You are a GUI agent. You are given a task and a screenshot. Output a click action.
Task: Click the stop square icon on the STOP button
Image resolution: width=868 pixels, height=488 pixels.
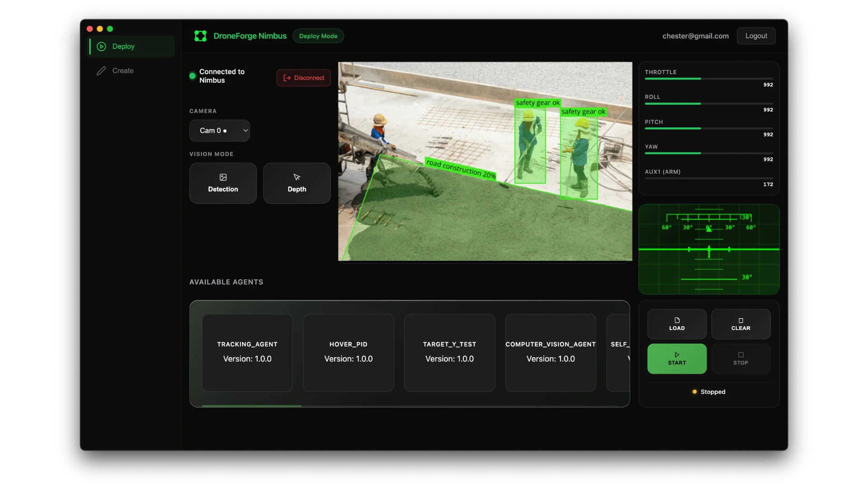click(741, 355)
